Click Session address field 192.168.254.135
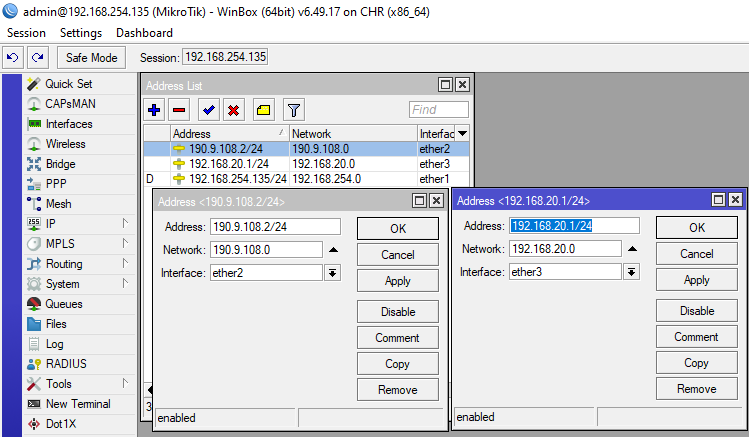Screen dimensions: 749x437 tap(225, 57)
